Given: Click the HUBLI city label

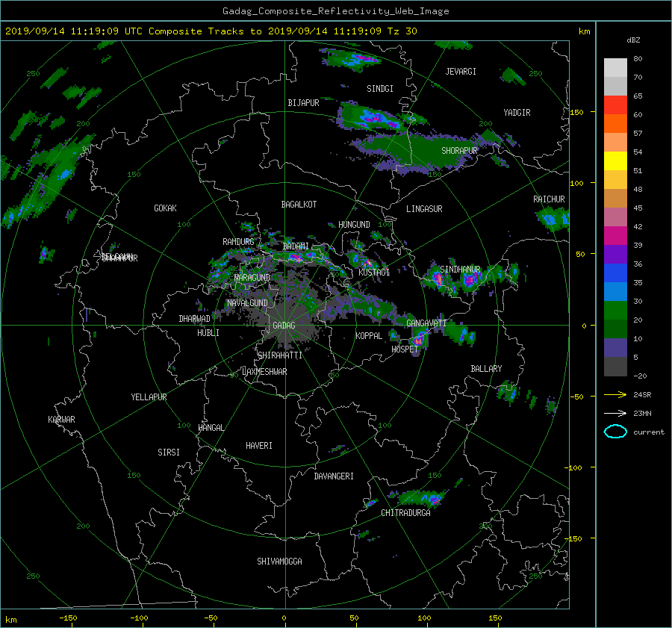Looking at the screenshot, I should 208,333.
